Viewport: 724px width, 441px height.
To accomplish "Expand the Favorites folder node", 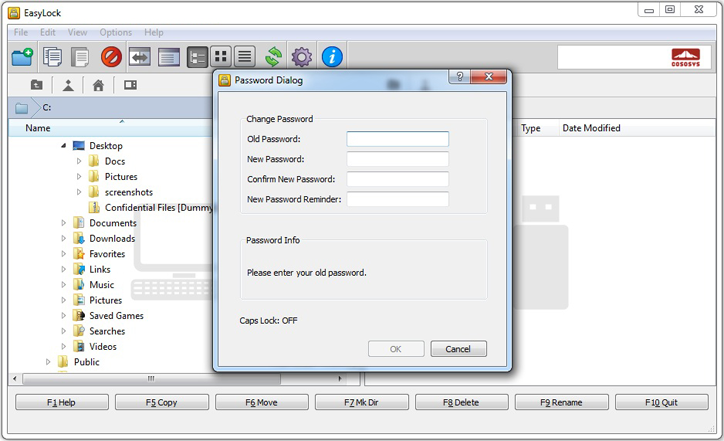I will [64, 254].
